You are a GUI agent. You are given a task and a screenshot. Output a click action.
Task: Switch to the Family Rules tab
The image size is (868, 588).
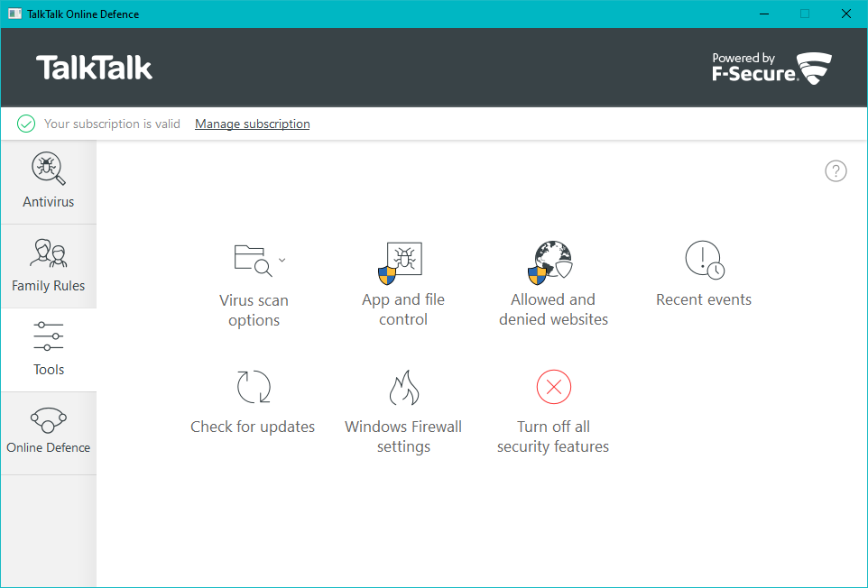[x=49, y=266]
